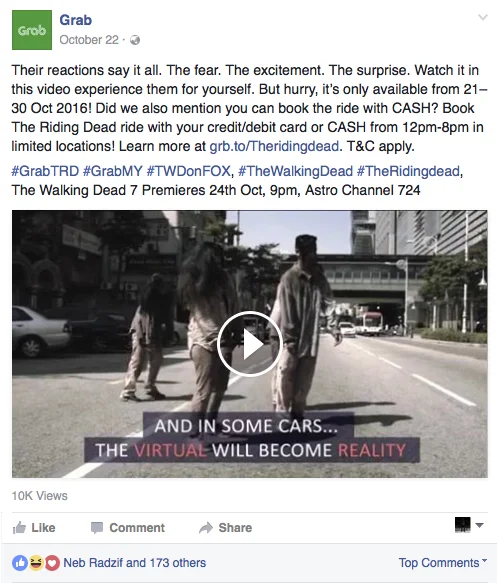This screenshot has width=497, height=583.
Task: Click the red Love heart reaction icon
Action: tap(52, 563)
